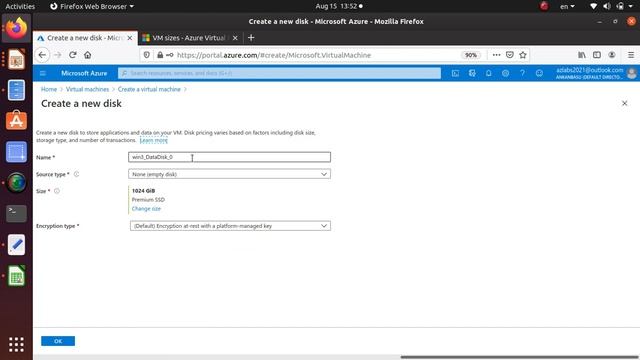Close the VM sizes tab
This screenshot has height=360, width=640.
point(235,38)
